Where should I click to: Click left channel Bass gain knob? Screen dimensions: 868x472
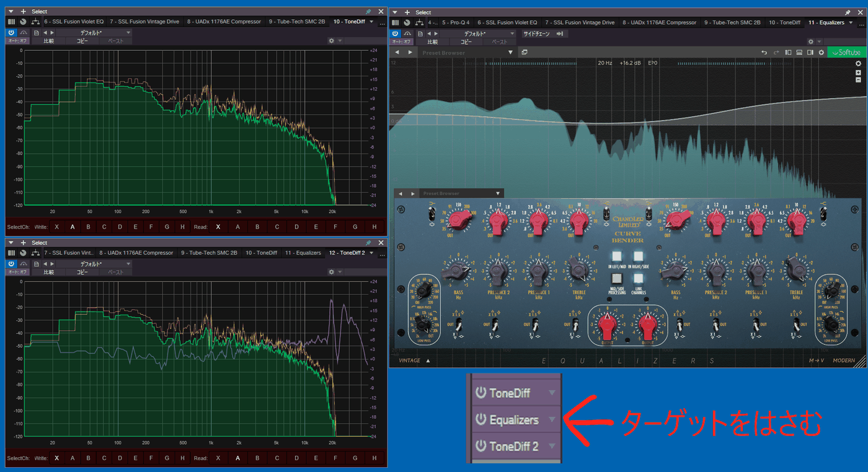click(458, 270)
